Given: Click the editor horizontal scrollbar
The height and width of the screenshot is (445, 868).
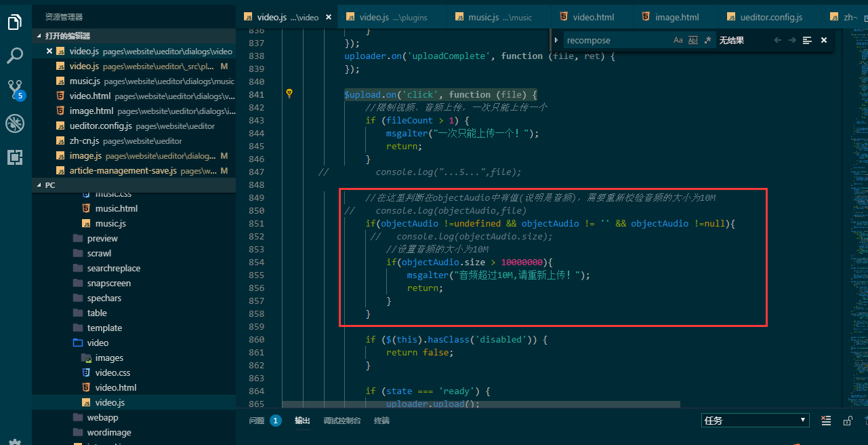Looking at the screenshot, I should pyautogui.click(x=481, y=404).
